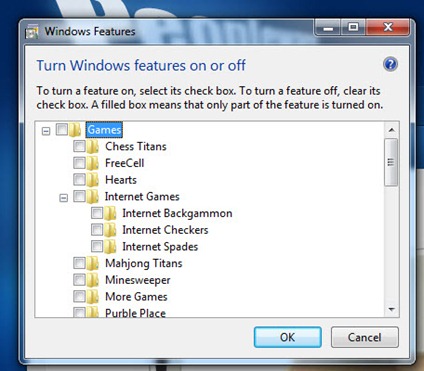The image size is (424, 371).
Task: Close the Windows Features dialog
Action: [x=387, y=27]
